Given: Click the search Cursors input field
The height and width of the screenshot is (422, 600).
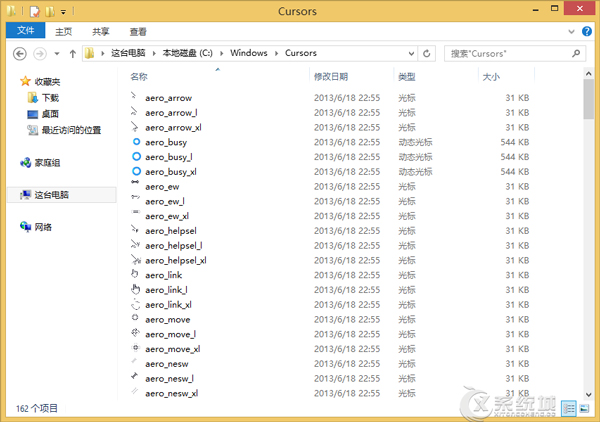Looking at the screenshot, I should 515,54.
